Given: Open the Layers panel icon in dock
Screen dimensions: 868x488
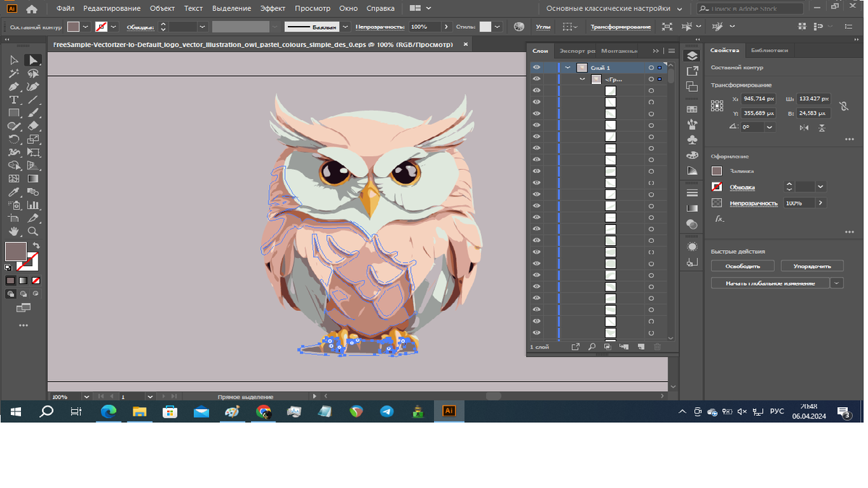Looking at the screenshot, I should 692,56.
